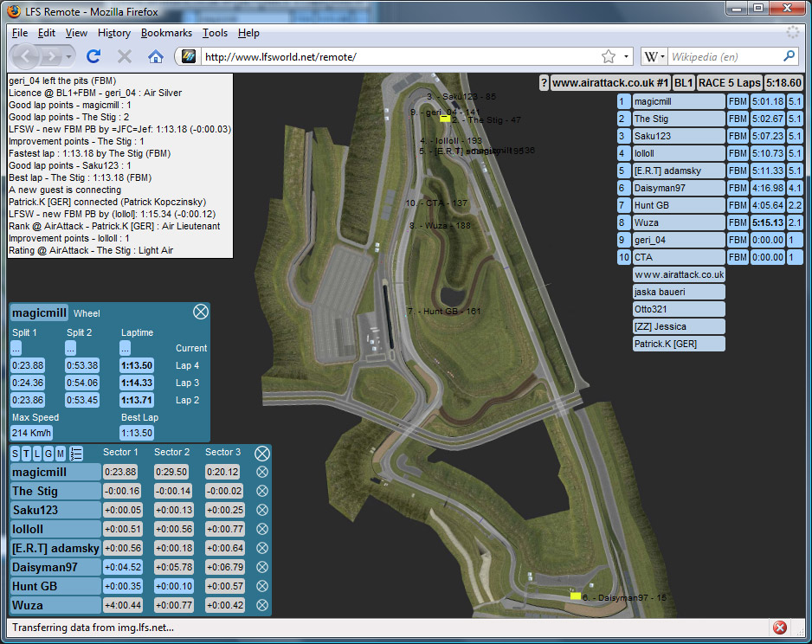The width and height of the screenshot is (812, 644).
Task: Open the address bar history dropdown
Action: [626, 56]
